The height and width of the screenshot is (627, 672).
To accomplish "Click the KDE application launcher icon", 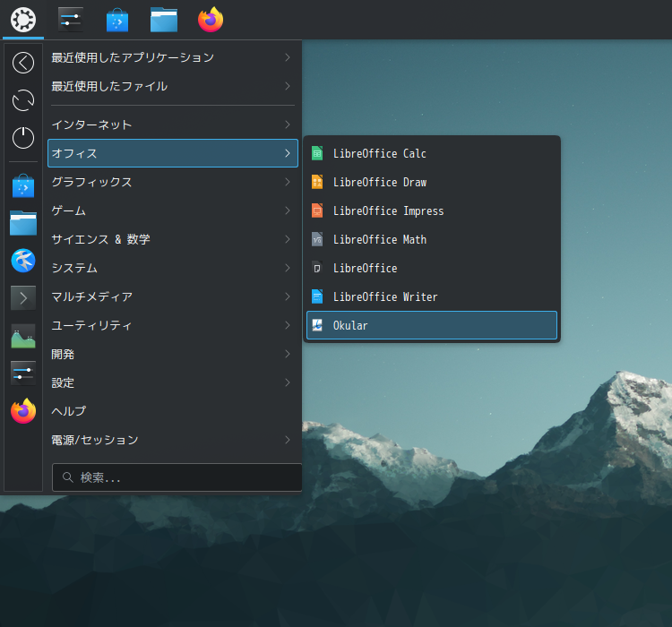I will tap(23, 20).
